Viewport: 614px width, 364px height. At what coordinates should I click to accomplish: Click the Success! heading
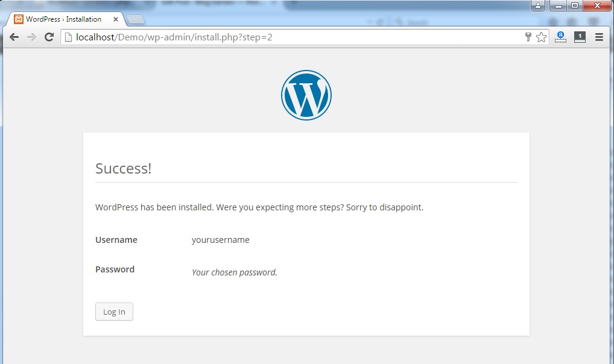[124, 168]
